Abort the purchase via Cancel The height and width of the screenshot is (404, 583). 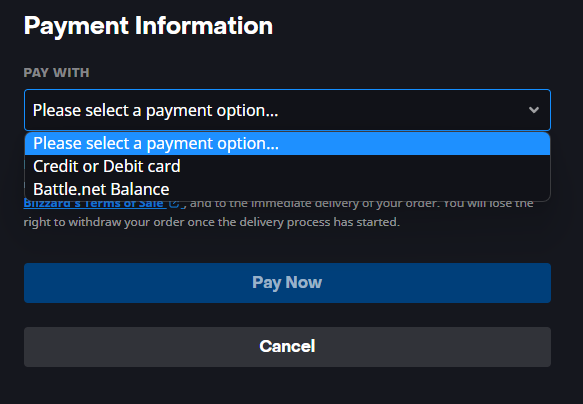[287, 347]
